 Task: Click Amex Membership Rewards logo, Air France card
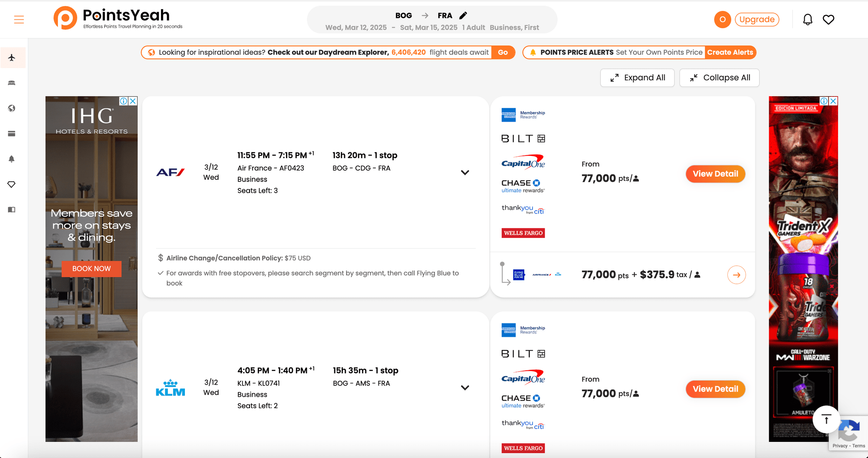point(523,115)
